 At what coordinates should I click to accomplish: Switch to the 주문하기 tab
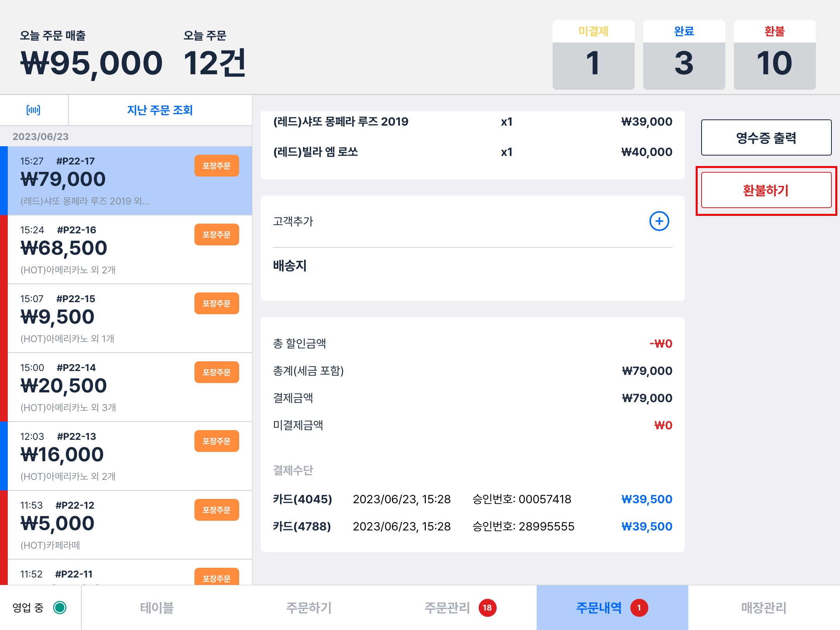(x=309, y=607)
